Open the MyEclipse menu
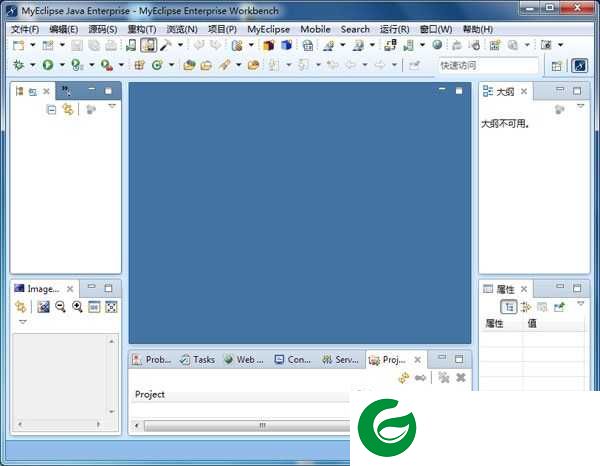 pyautogui.click(x=268, y=29)
